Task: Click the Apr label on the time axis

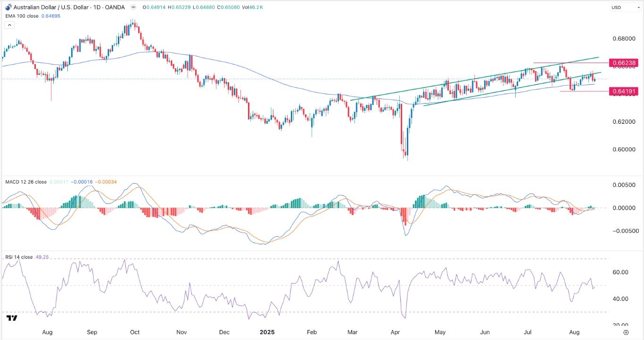Action: coord(396,332)
